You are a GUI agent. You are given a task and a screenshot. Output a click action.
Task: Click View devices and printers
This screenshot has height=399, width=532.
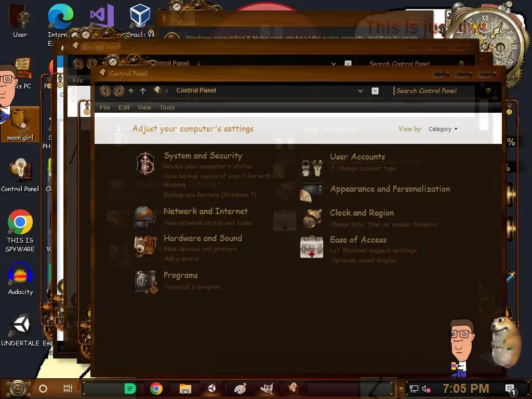pyautogui.click(x=200, y=249)
